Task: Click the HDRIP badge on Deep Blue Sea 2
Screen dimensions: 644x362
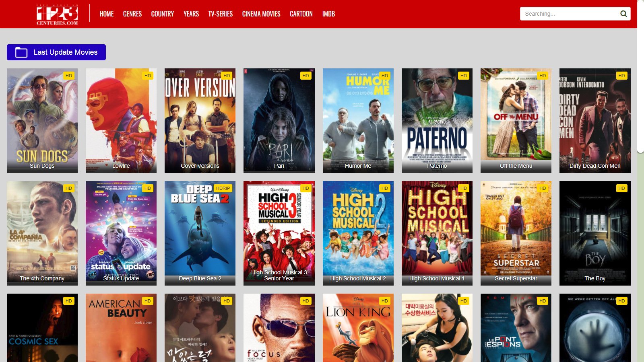Action: tap(223, 188)
